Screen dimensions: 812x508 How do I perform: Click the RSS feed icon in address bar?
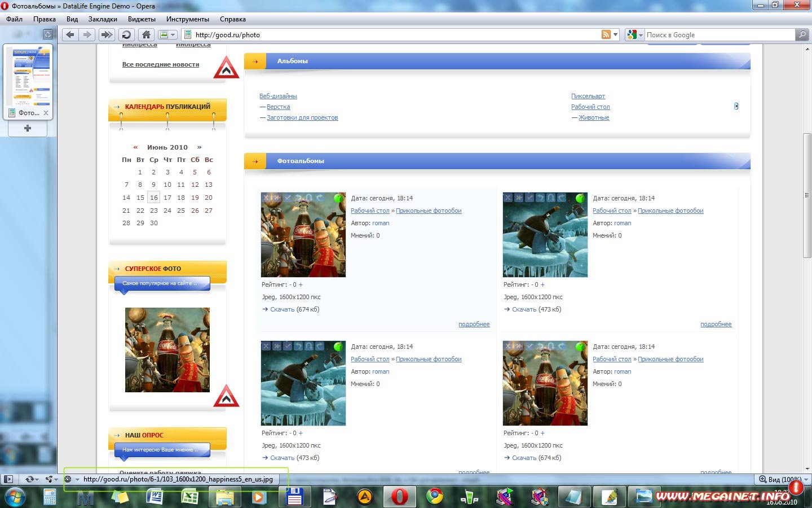pyautogui.click(x=606, y=34)
